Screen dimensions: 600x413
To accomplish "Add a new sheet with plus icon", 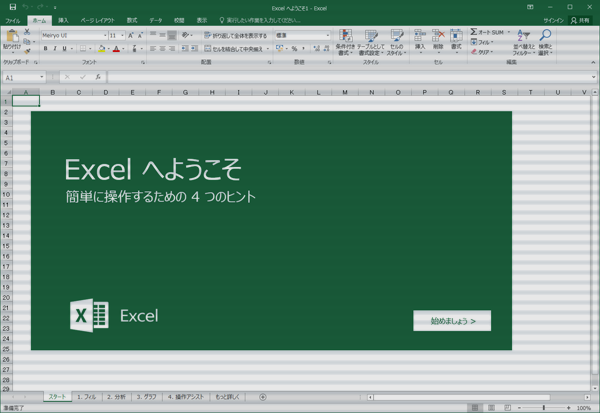I will coord(262,397).
